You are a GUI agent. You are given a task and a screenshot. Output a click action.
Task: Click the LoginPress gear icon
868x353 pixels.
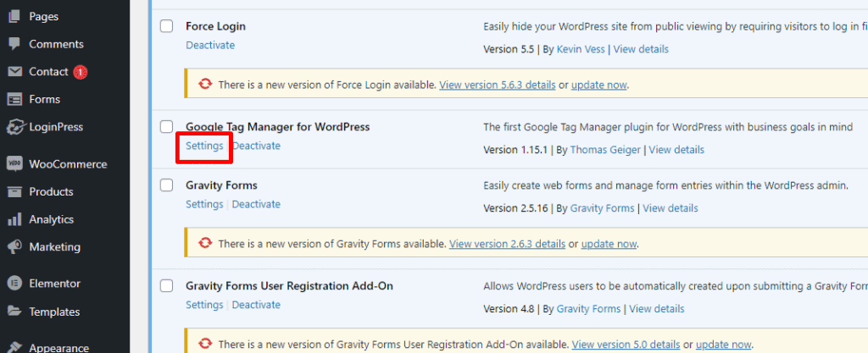(14, 127)
